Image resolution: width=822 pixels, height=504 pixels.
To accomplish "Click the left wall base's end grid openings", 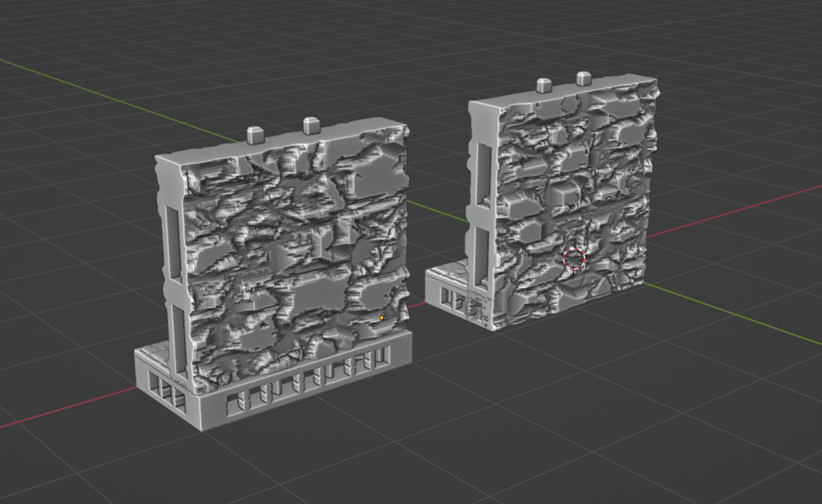I will pos(166,390).
